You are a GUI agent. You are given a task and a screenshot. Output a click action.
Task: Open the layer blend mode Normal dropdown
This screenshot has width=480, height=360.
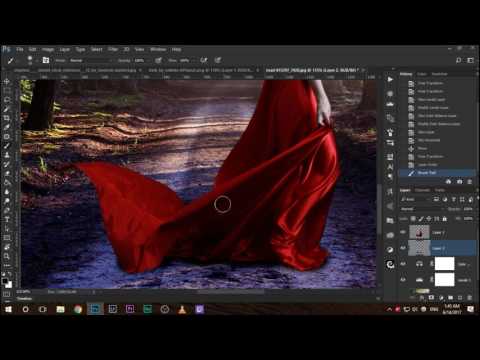coord(422,209)
